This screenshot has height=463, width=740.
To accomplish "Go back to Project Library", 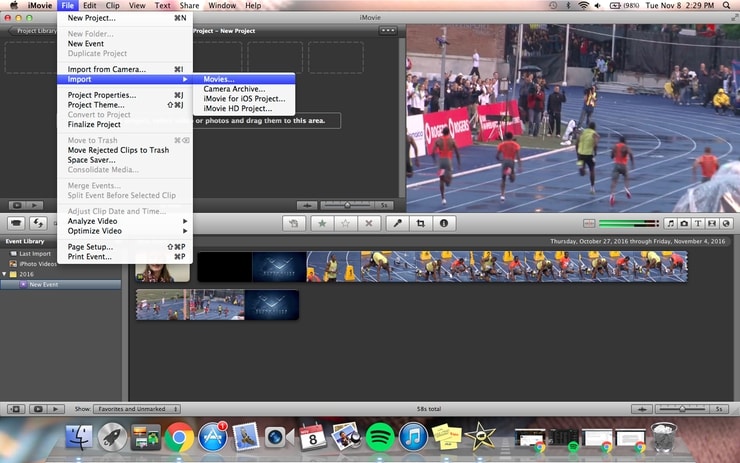I will [x=33, y=31].
